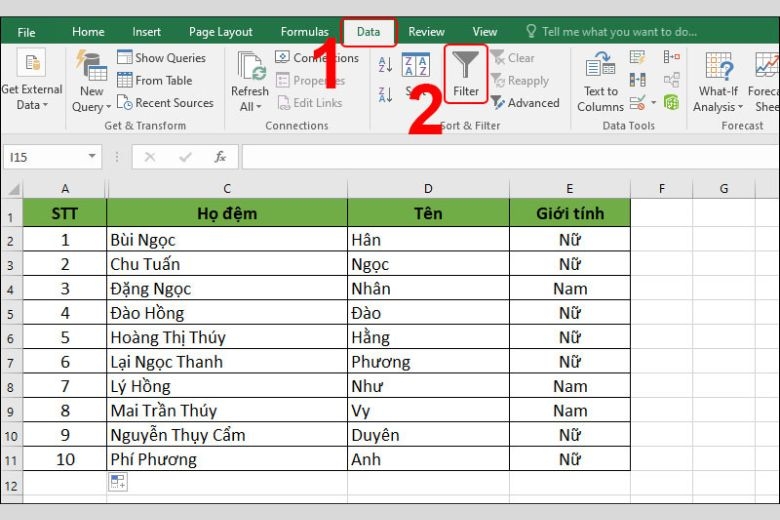
Task: Click the 'Tên' header cell
Action: coord(428,213)
